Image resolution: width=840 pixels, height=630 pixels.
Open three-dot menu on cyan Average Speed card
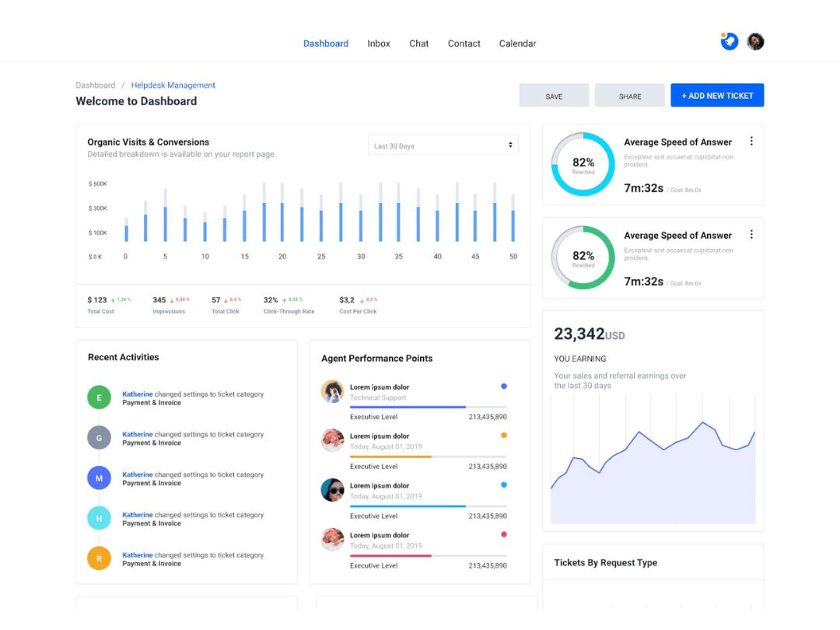[751, 141]
